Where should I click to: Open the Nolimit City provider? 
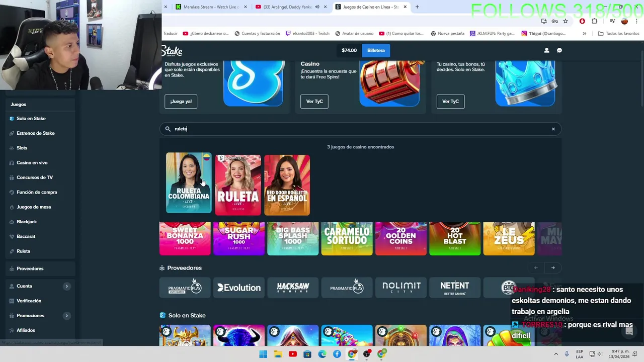401,288
